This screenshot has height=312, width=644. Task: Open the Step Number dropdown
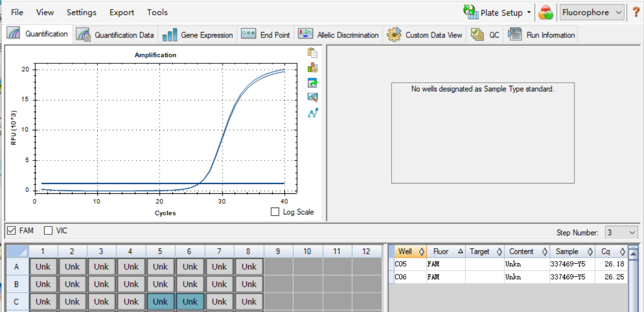tap(621, 233)
